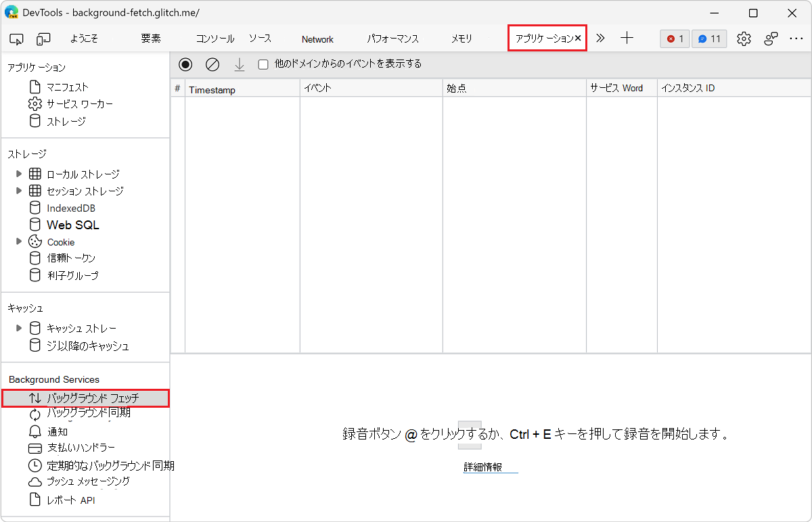Toggle device emulation icon

[x=43, y=39]
